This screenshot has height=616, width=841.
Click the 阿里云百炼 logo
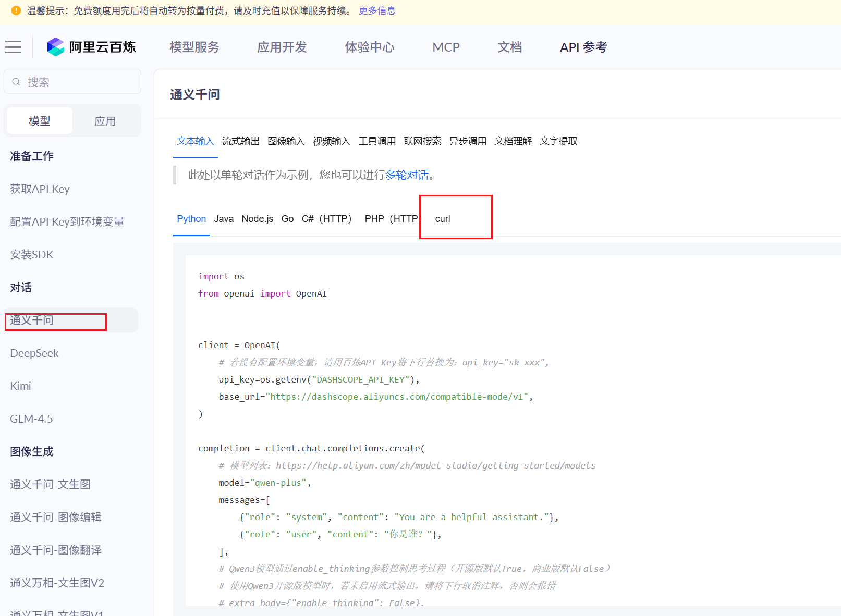click(x=91, y=47)
